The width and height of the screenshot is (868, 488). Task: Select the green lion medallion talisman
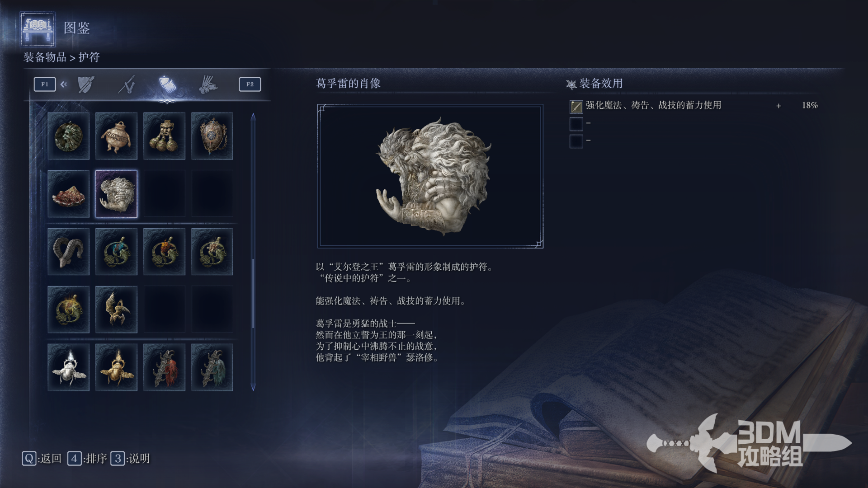pos(68,136)
